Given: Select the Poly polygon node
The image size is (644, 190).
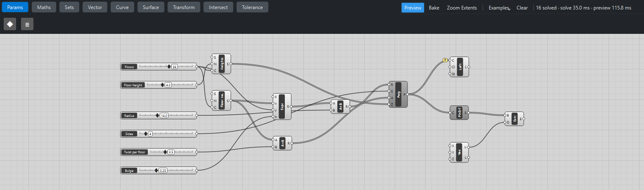Looking at the screenshot, I should 398,94.
